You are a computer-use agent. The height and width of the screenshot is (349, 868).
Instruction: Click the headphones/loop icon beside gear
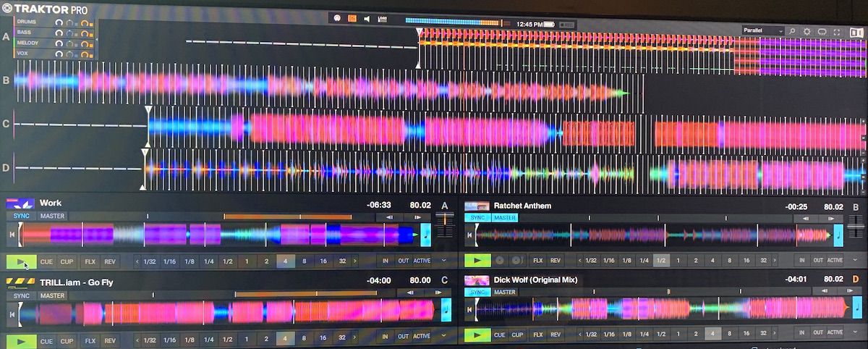tap(822, 32)
